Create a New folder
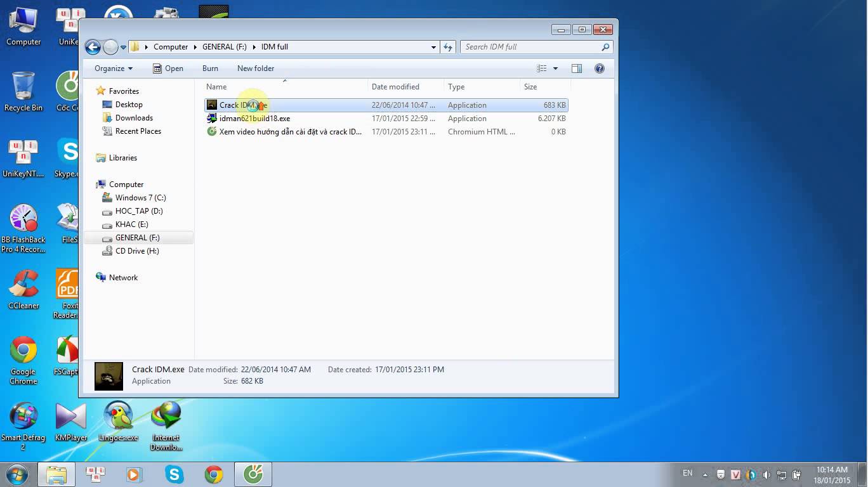 (256, 68)
